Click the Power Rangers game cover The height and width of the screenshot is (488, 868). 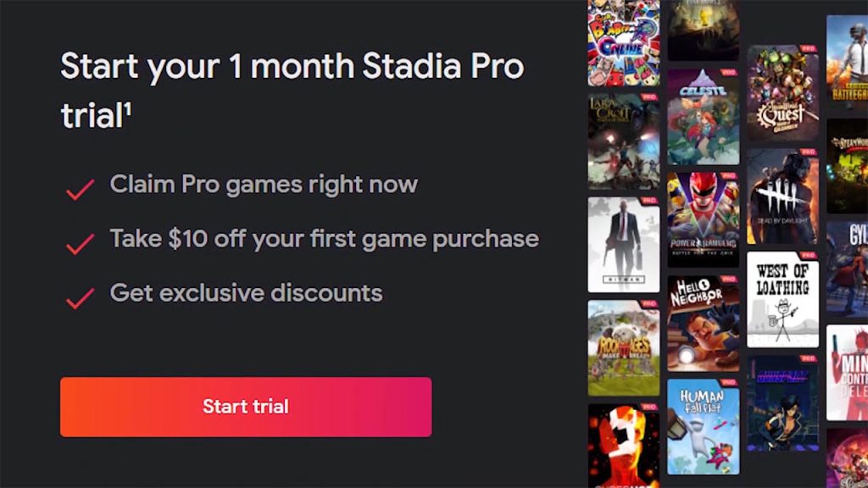coord(703,219)
